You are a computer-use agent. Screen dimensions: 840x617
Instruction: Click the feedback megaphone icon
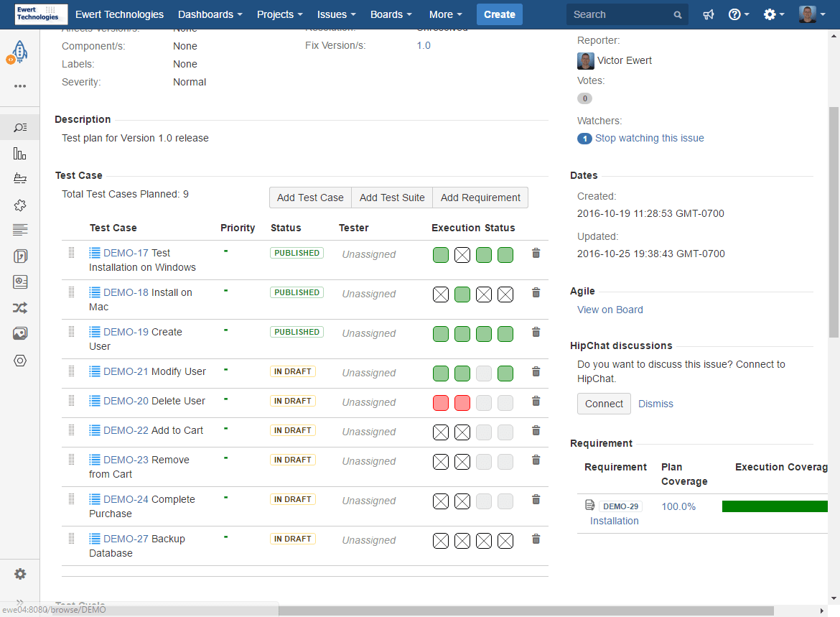(x=708, y=14)
